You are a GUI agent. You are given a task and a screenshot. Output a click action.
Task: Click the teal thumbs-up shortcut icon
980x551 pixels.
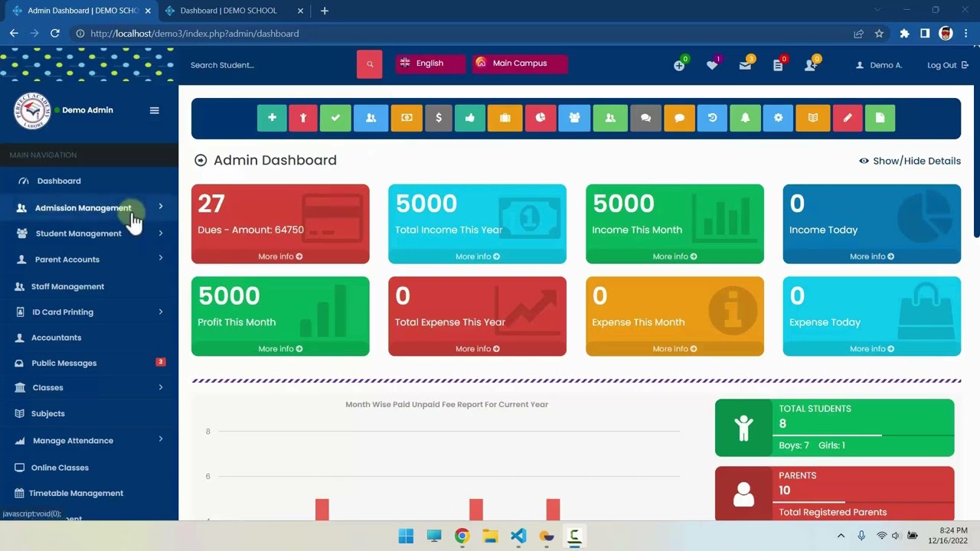pyautogui.click(x=470, y=118)
